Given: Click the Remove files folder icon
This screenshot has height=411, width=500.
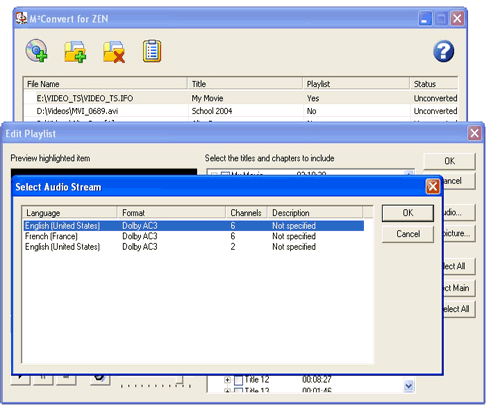Looking at the screenshot, I should click(114, 52).
